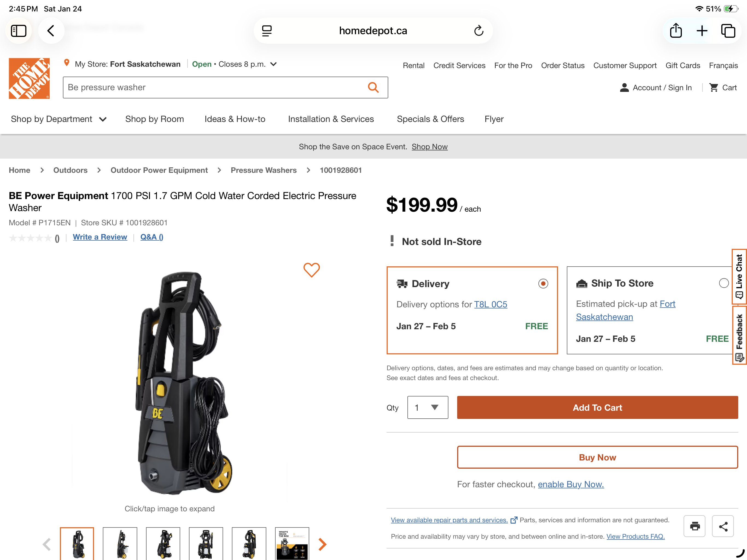The width and height of the screenshot is (747, 560).
Task: Click the Home Depot logo
Action: [x=29, y=78]
